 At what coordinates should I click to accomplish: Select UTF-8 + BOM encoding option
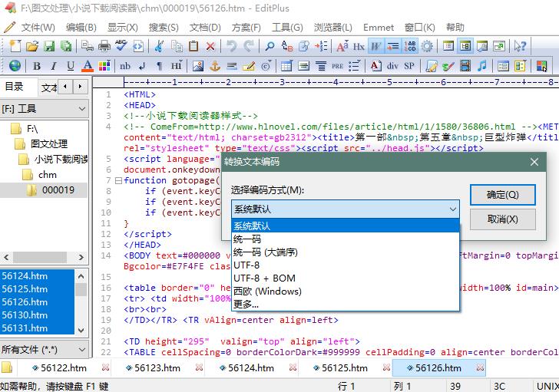coord(346,278)
